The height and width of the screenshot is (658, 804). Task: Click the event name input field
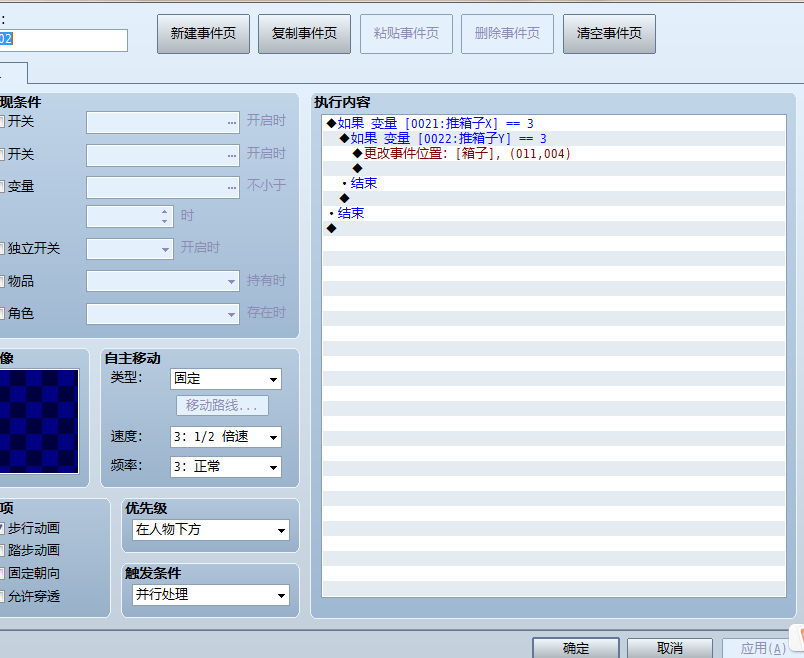tap(64, 40)
